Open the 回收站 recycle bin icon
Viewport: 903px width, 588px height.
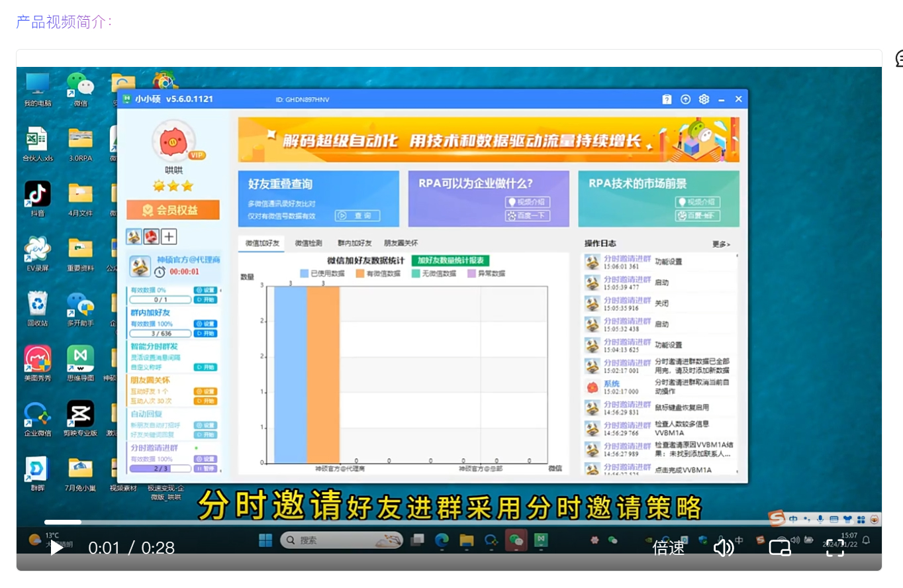pyautogui.click(x=38, y=309)
